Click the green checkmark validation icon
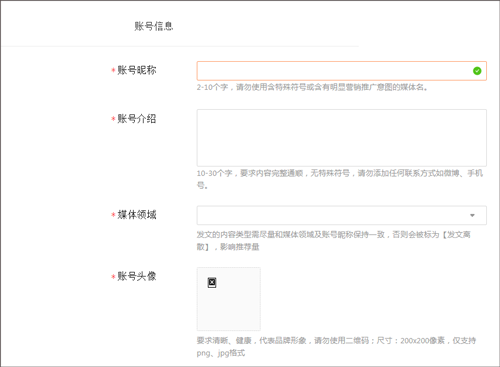The width and height of the screenshot is (500, 367). tap(477, 71)
